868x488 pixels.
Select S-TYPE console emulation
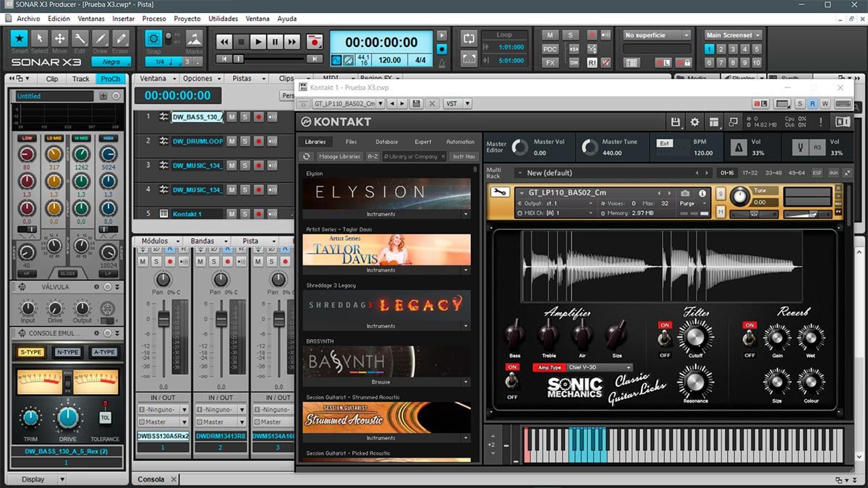pyautogui.click(x=30, y=352)
